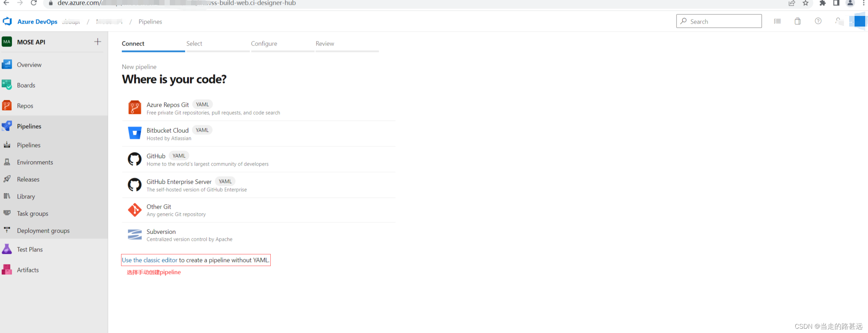Image resolution: width=868 pixels, height=333 pixels.
Task: Switch to the Select step tab
Action: (x=194, y=44)
